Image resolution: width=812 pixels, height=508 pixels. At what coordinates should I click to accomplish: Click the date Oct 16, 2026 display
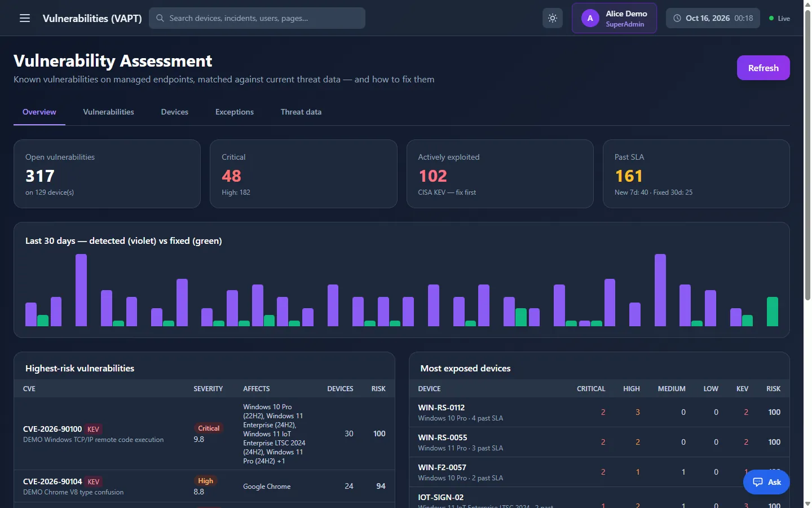[x=708, y=18]
